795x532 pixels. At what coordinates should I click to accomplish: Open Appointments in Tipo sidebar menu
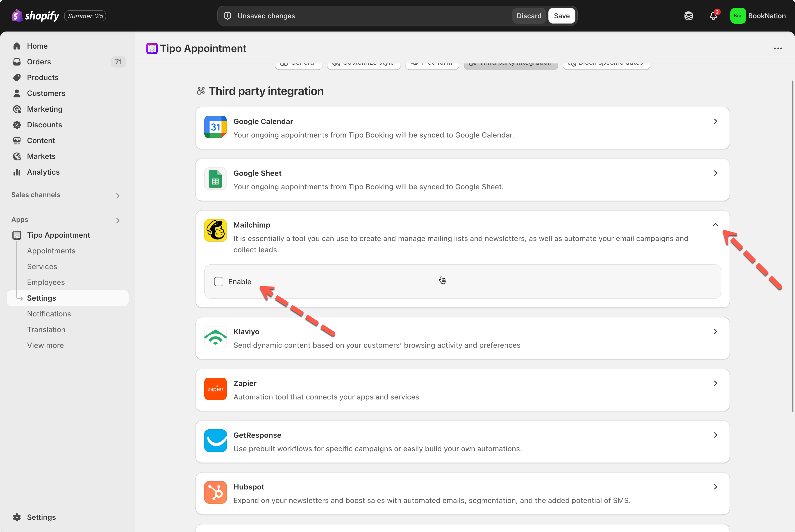pos(51,251)
